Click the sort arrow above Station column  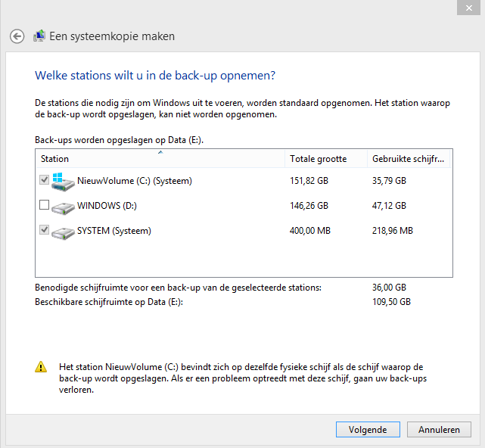pyautogui.click(x=160, y=152)
